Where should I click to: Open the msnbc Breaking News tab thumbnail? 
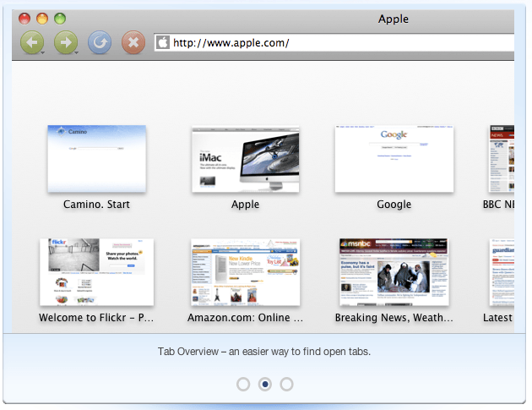[394, 271]
